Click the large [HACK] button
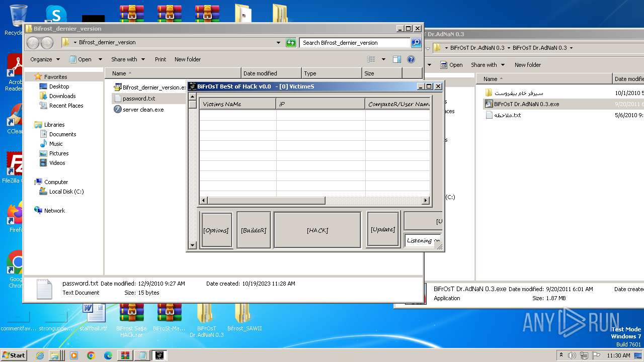Image resolution: width=644 pixels, height=362 pixels. [317, 230]
